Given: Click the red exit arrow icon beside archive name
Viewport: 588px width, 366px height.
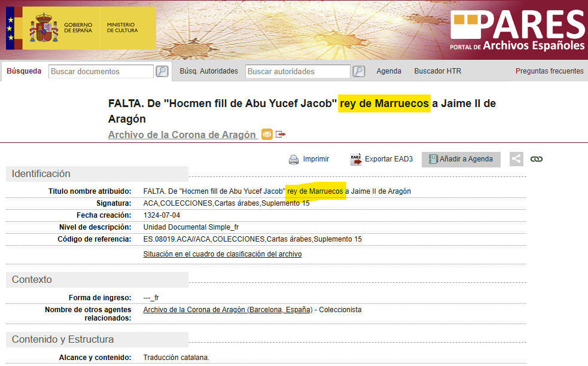Looking at the screenshot, I should (281, 134).
